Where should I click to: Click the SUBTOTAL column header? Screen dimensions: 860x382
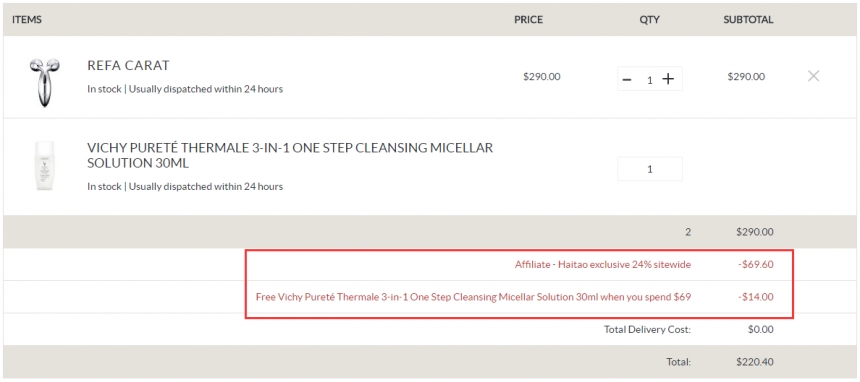click(x=748, y=20)
